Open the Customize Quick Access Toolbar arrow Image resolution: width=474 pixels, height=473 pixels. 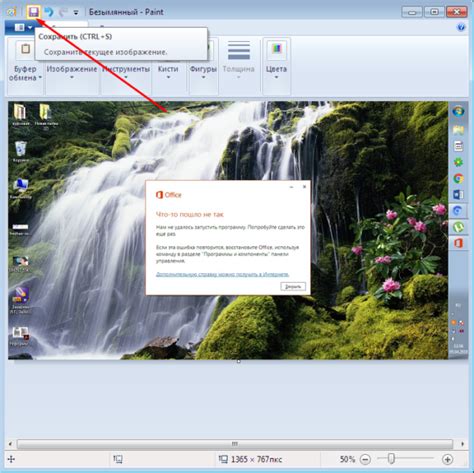76,13
